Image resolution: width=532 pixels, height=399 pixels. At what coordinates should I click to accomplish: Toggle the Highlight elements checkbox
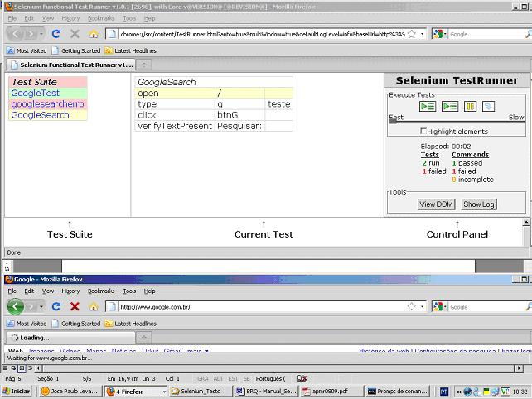pyautogui.click(x=423, y=131)
